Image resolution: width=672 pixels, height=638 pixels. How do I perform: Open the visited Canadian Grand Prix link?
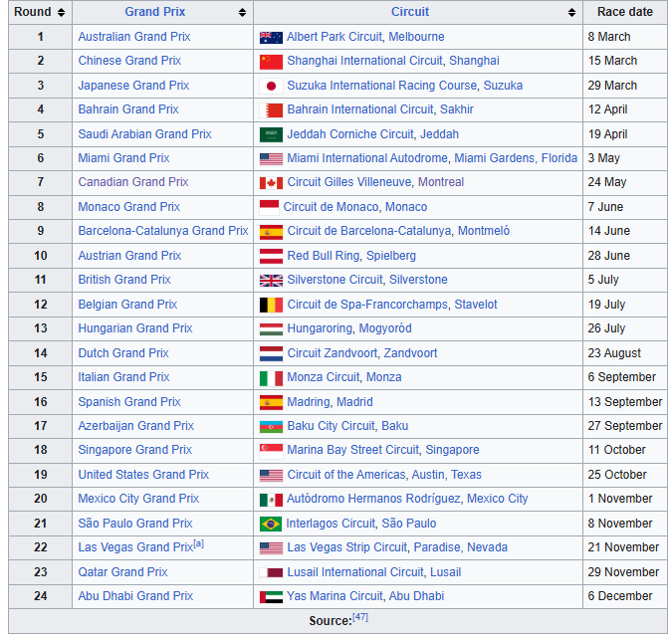(132, 182)
